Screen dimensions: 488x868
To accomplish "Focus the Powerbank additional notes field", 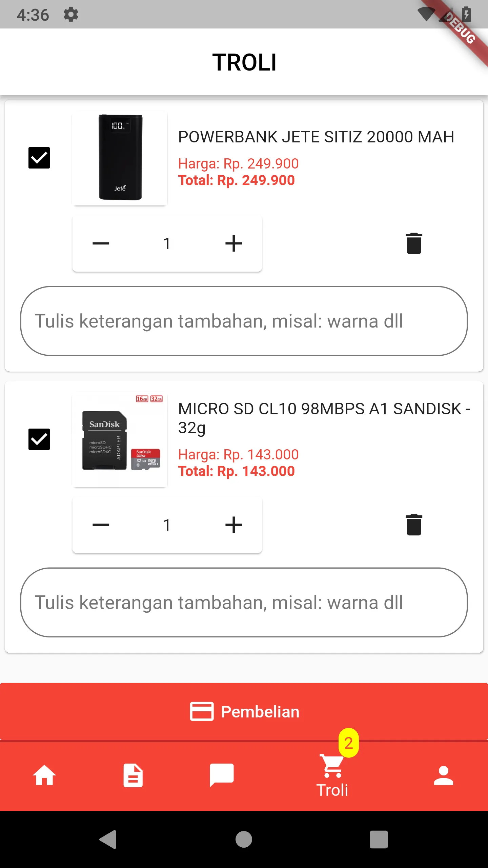I will click(x=244, y=321).
